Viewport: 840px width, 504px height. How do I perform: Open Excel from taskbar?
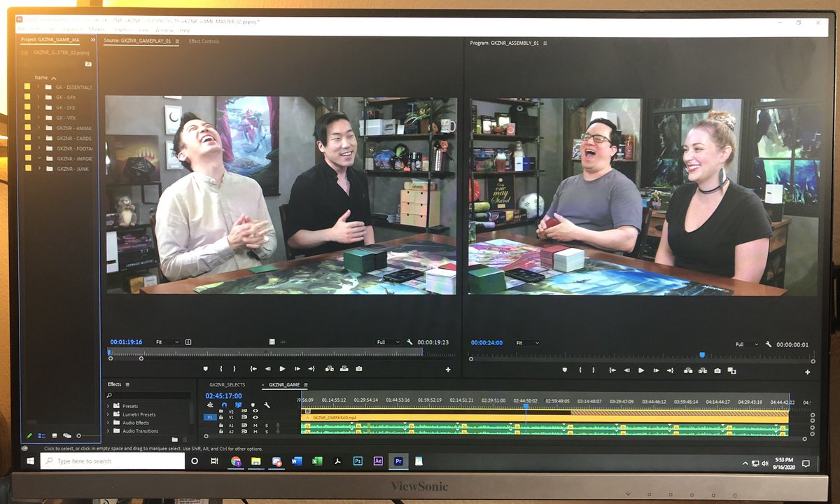(317, 461)
